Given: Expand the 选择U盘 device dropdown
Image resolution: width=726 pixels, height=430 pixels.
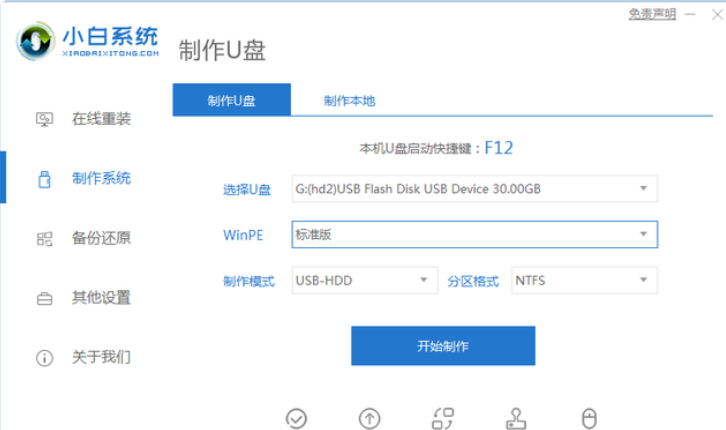Looking at the screenshot, I should (643, 188).
